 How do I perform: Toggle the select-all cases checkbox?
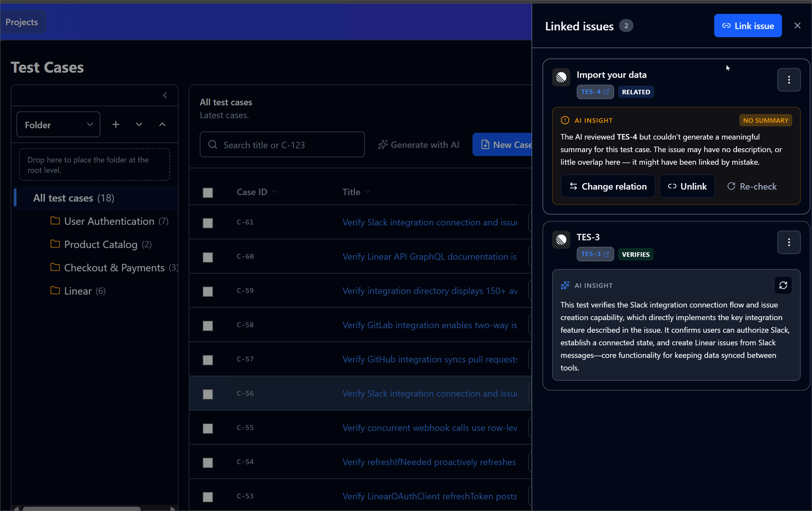208,193
